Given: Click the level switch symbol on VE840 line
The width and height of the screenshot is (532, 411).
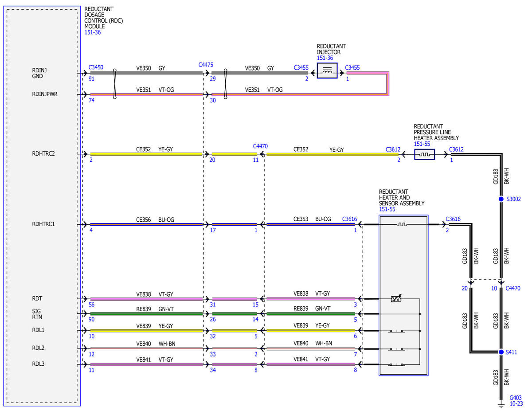Looking at the screenshot, I should pos(396,348).
